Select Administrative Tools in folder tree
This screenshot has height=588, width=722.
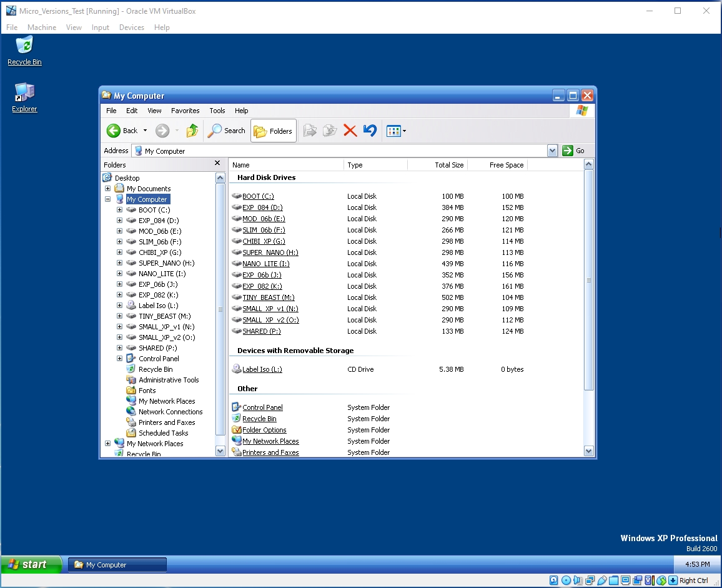click(x=169, y=380)
